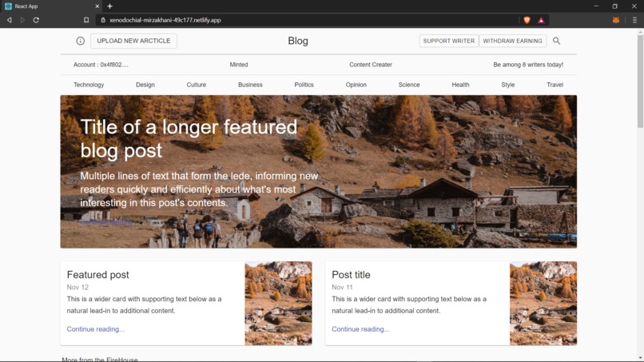Screen dimensions: 644x362
Task: Click the Blog site title
Action: click(x=298, y=41)
